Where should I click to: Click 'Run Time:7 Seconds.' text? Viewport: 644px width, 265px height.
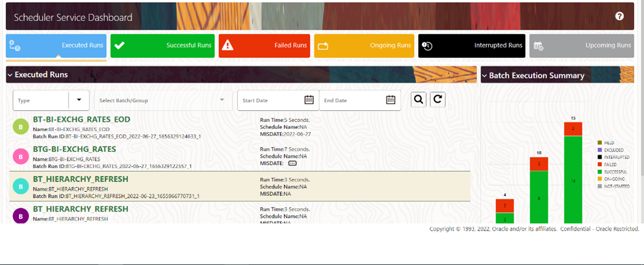285,150
